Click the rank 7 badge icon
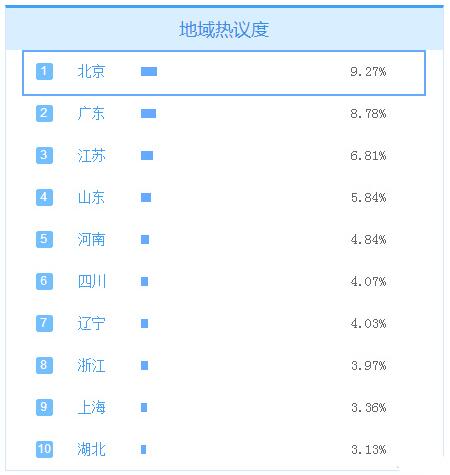Viewport: 450px width, 475px height. [x=44, y=323]
